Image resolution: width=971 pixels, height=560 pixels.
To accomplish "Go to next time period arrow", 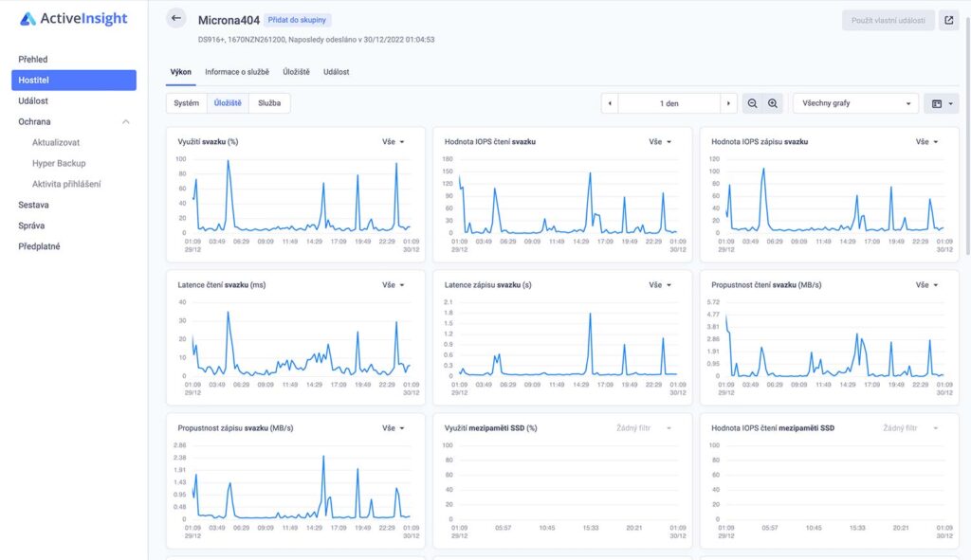I will (x=728, y=103).
